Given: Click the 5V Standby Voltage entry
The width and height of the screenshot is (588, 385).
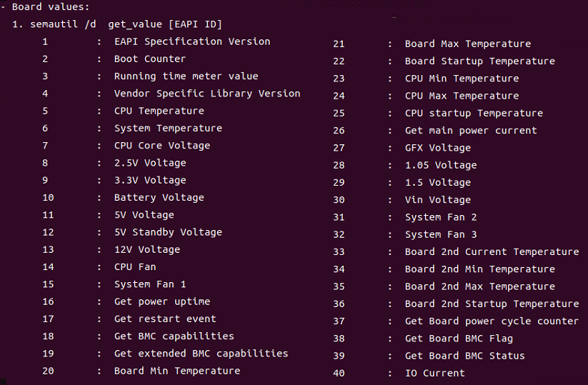Looking at the screenshot, I should coord(168,232).
